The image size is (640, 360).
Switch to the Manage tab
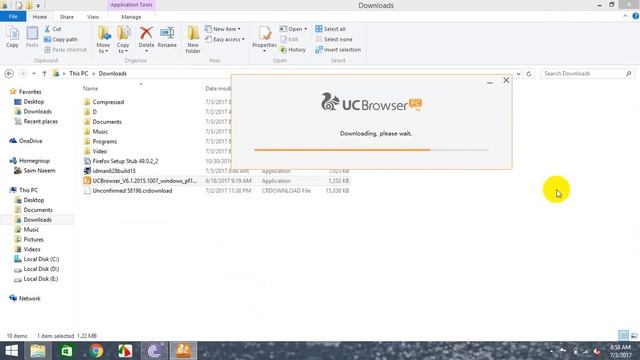coord(131,17)
